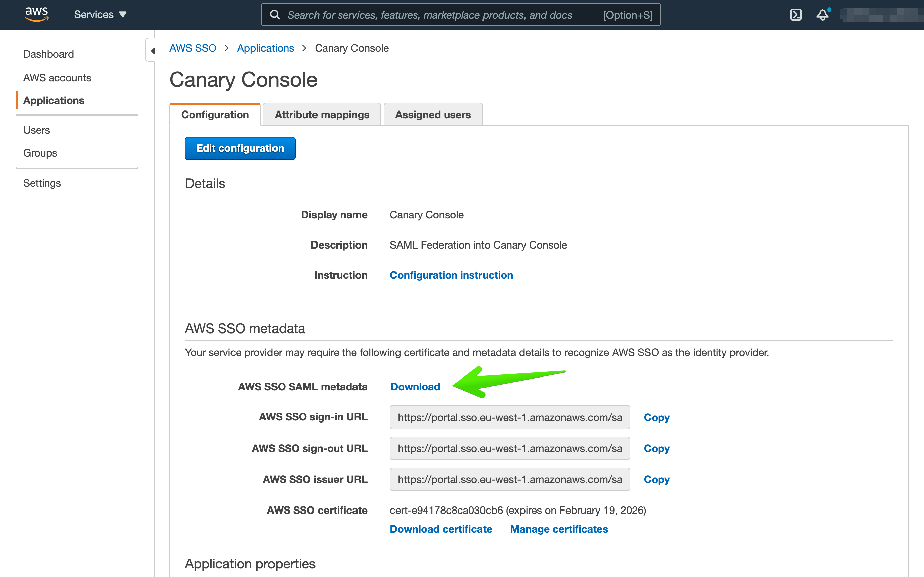Copy the AWS SSO issuer URL
924x577 pixels.
[x=657, y=479]
